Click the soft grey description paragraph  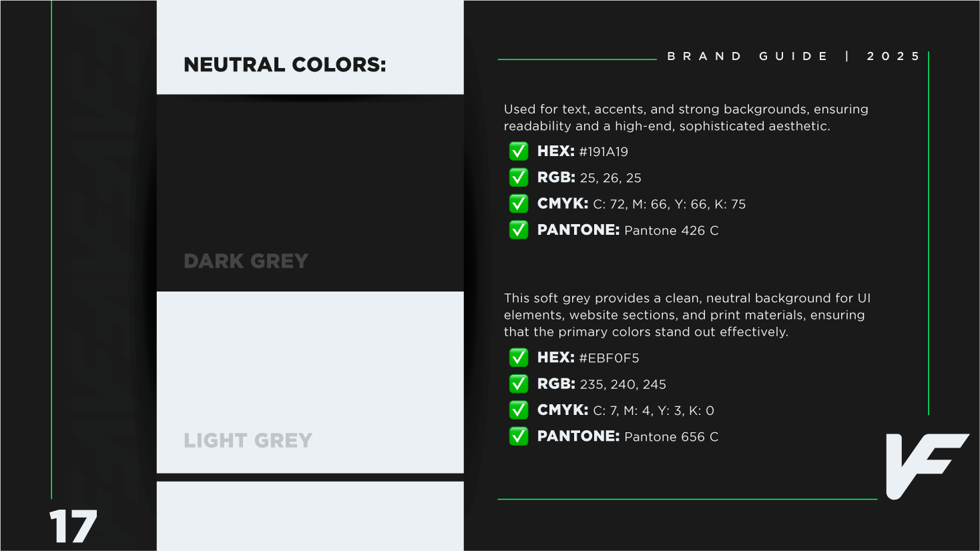tap(687, 315)
